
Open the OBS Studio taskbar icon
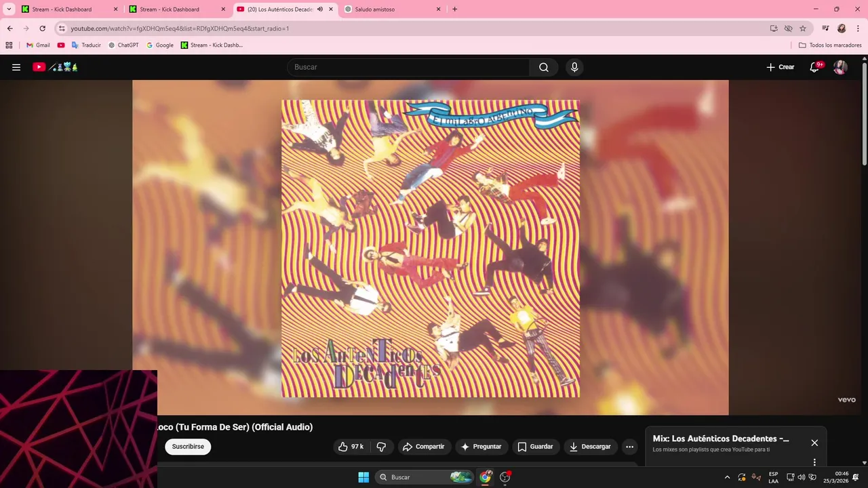pyautogui.click(x=505, y=477)
